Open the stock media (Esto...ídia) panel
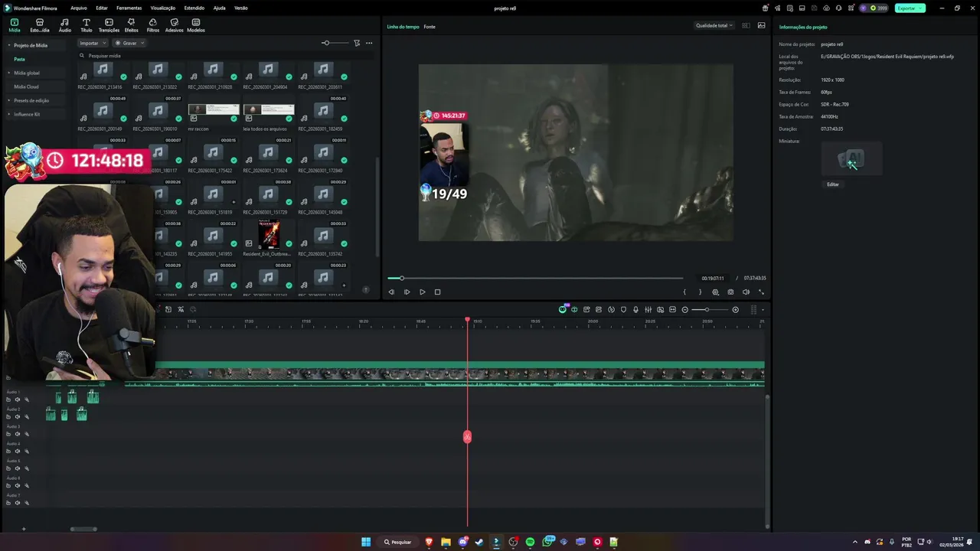Image resolution: width=980 pixels, height=551 pixels. click(40, 25)
